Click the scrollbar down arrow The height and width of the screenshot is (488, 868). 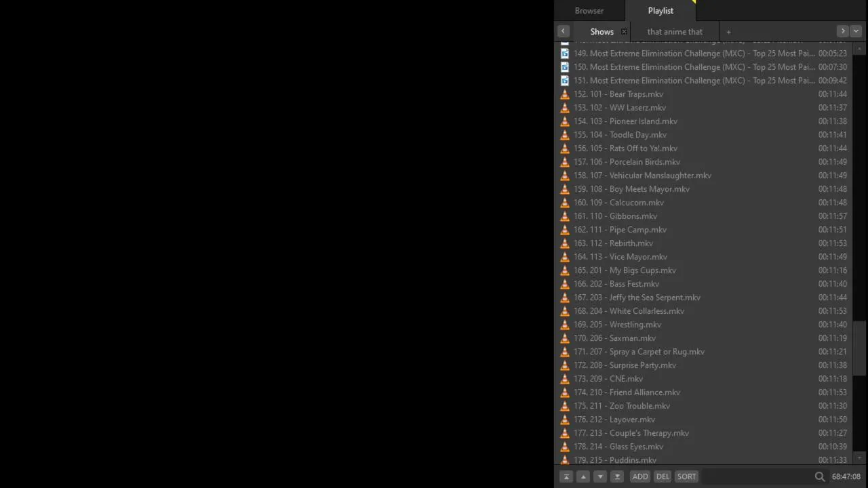(860, 459)
